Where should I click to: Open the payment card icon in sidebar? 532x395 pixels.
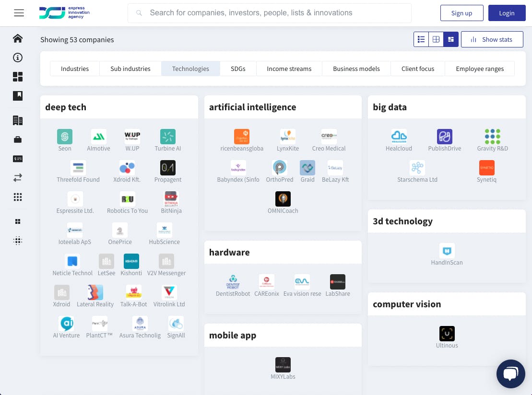click(18, 159)
